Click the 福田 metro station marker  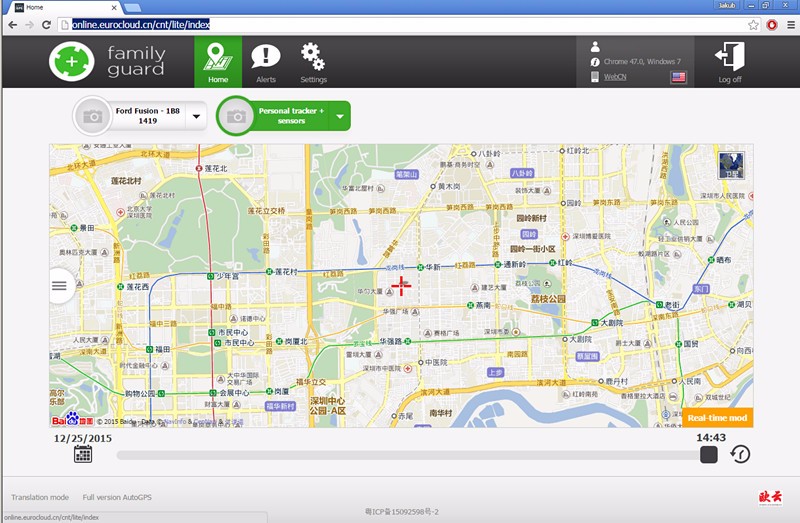pyautogui.click(x=149, y=350)
